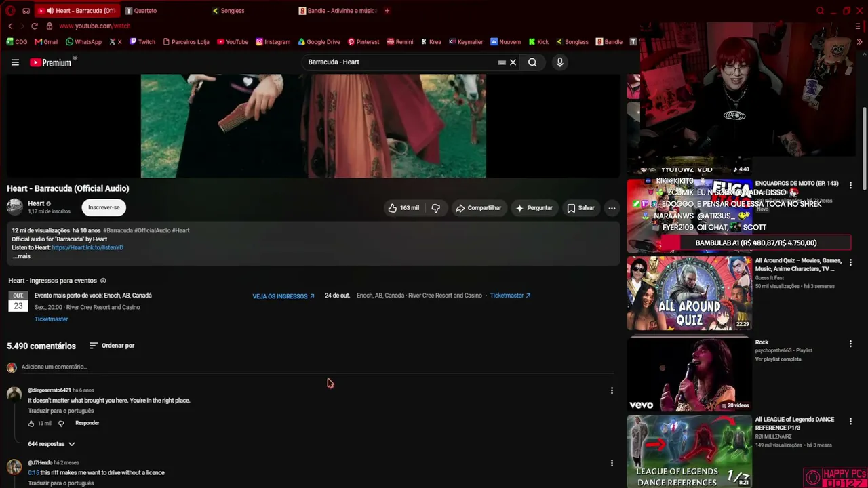This screenshot has width=868, height=488.
Task: Open the Remini bookmark
Action: (x=400, y=42)
